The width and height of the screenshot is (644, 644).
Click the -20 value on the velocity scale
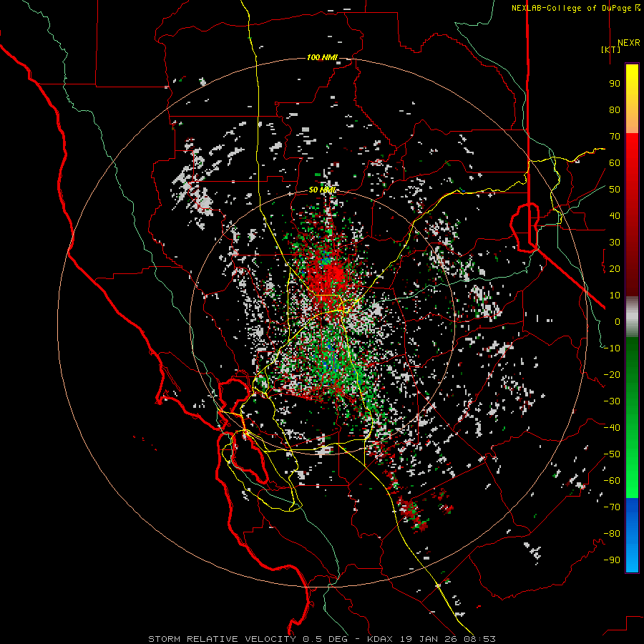tap(612, 375)
